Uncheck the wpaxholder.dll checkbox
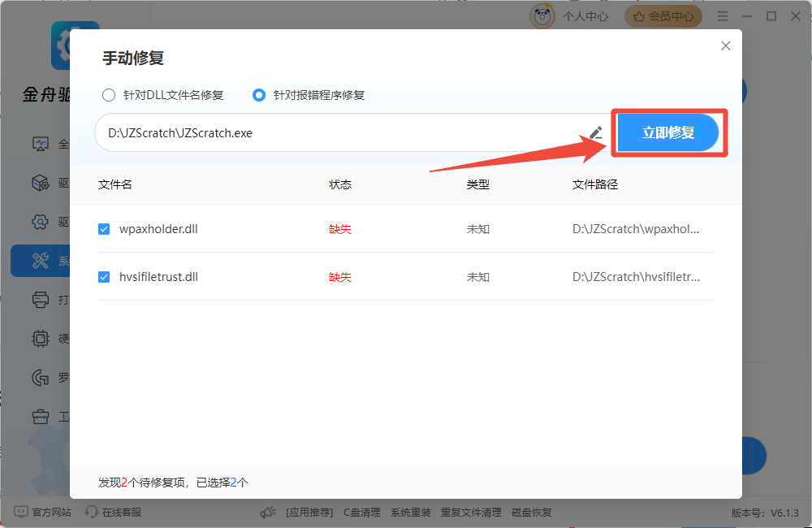Screen dimensions: 812x528 tap(104, 229)
